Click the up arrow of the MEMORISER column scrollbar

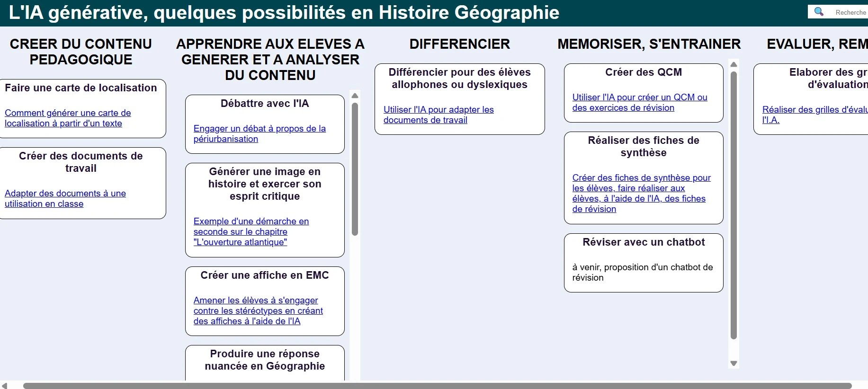click(x=734, y=64)
